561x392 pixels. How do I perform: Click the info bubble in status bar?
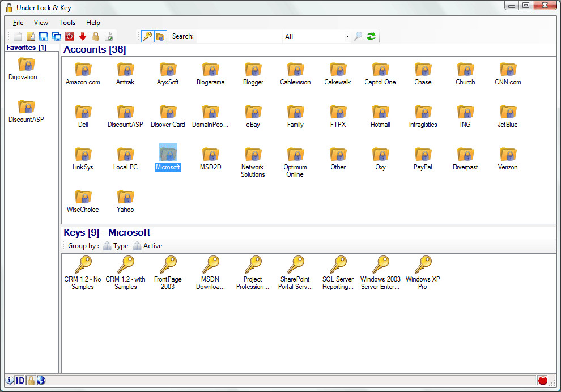10,380
